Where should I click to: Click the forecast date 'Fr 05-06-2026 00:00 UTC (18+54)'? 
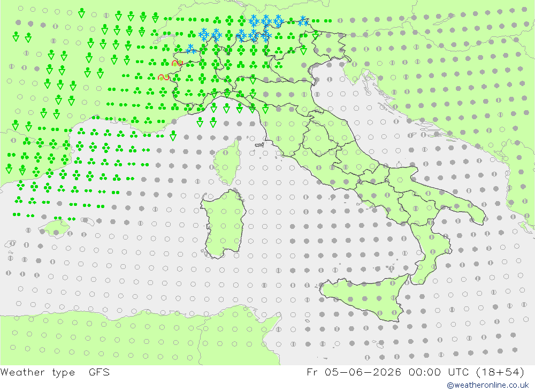click(415, 372)
